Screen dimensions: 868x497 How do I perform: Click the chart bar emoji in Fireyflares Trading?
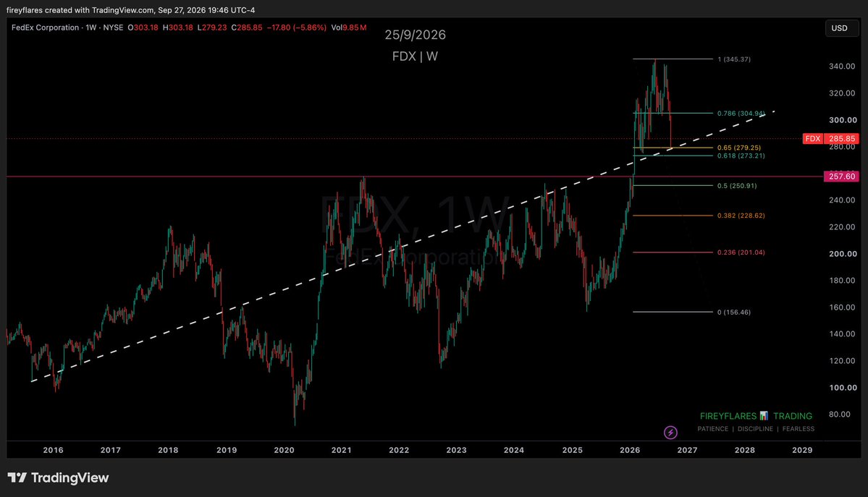(x=764, y=416)
